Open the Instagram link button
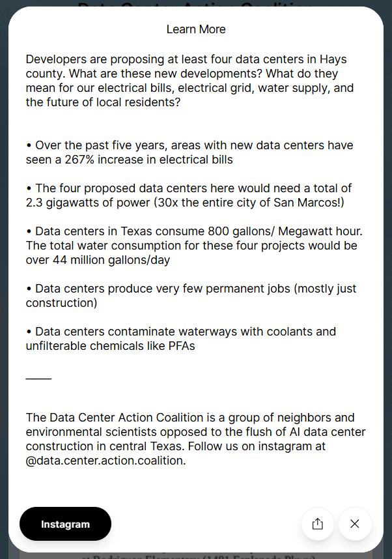 (65, 524)
